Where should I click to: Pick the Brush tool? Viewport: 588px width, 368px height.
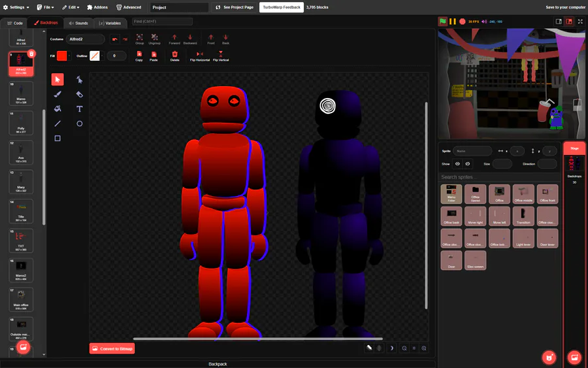(57, 94)
